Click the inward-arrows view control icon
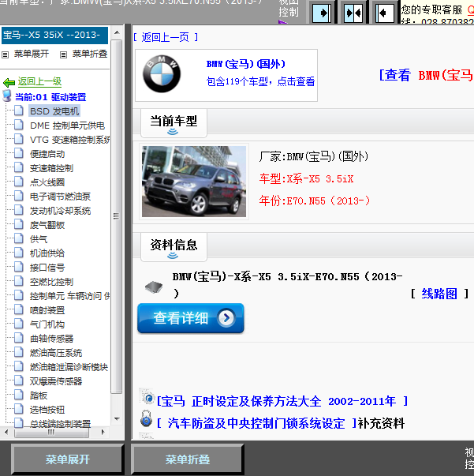The width and height of the screenshot is (474, 476). click(353, 13)
